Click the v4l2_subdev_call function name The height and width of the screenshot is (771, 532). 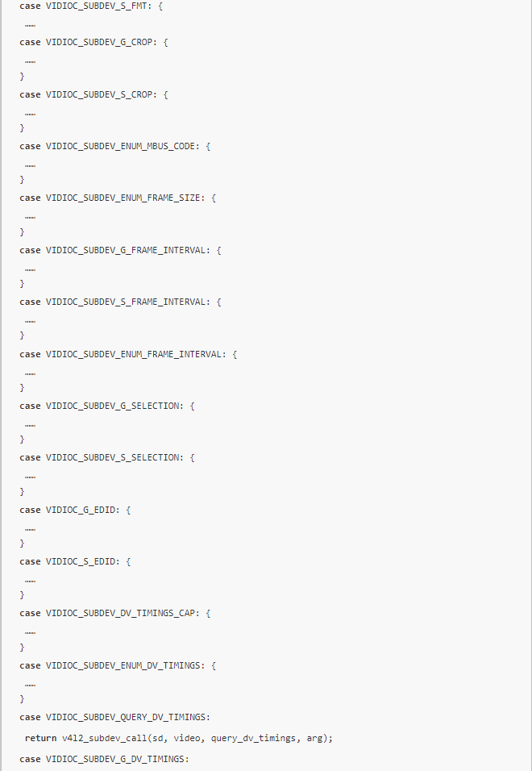tap(100, 738)
